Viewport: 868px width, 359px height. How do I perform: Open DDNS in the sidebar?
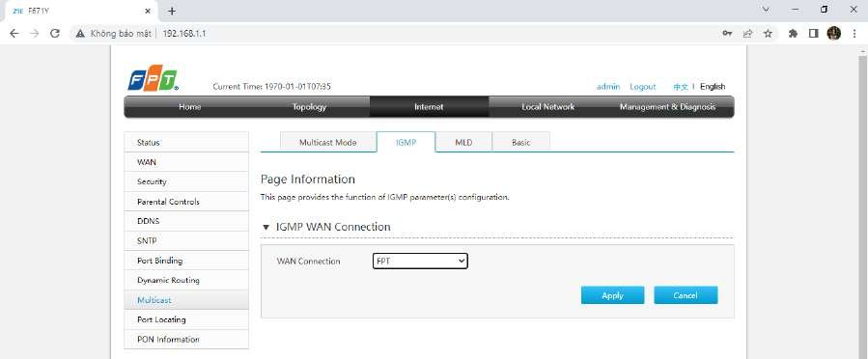pyautogui.click(x=186, y=221)
